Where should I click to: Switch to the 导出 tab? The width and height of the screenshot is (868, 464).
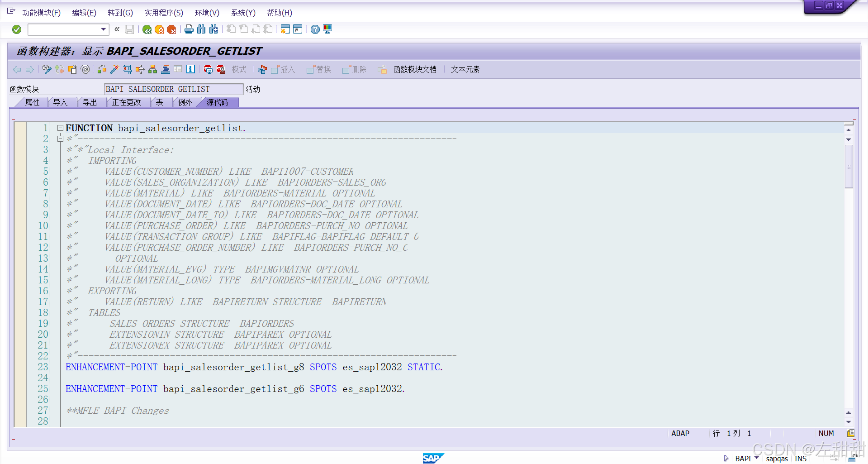[x=90, y=102]
